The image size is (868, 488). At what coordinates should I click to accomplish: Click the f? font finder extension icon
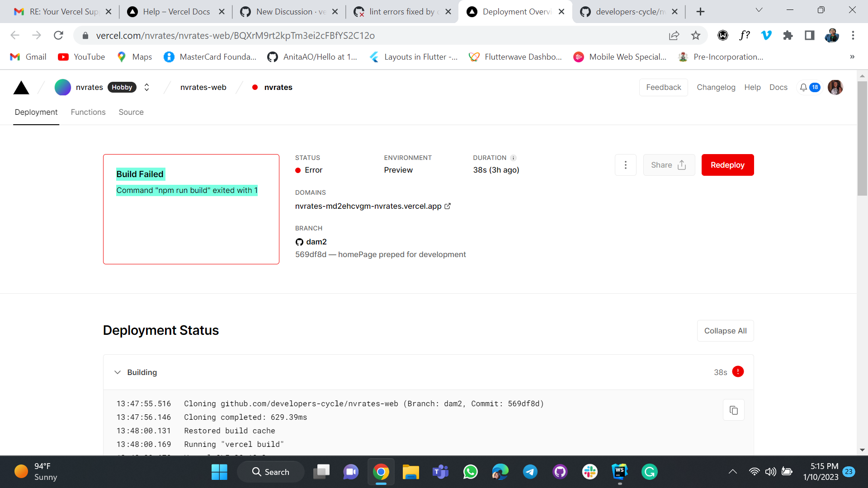click(744, 35)
